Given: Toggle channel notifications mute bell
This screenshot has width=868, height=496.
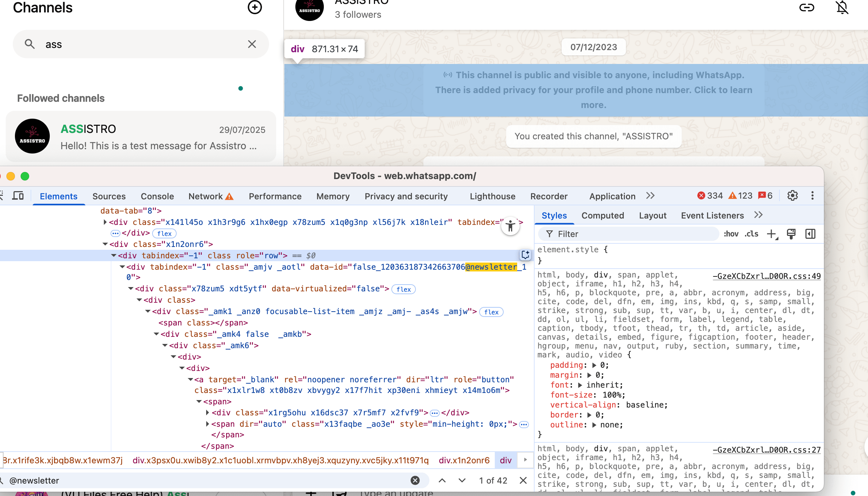Looking at the screenshot, I should [842, 7].
